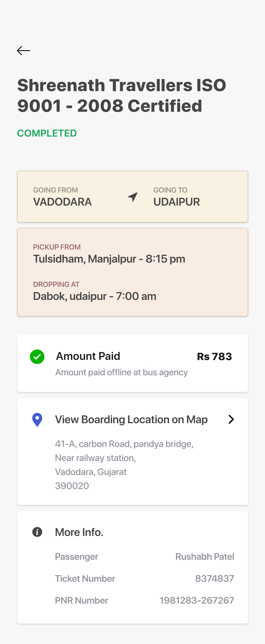
Task: Tap the COMPLETED status label
Action: pyautogui.click(x=47, y=133)
